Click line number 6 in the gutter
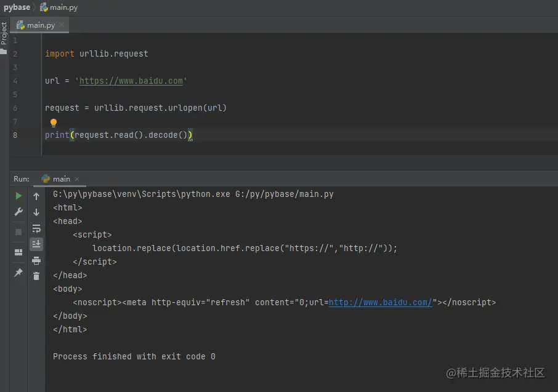The width and height of the screenshot is (558, 392). (15, 108)
